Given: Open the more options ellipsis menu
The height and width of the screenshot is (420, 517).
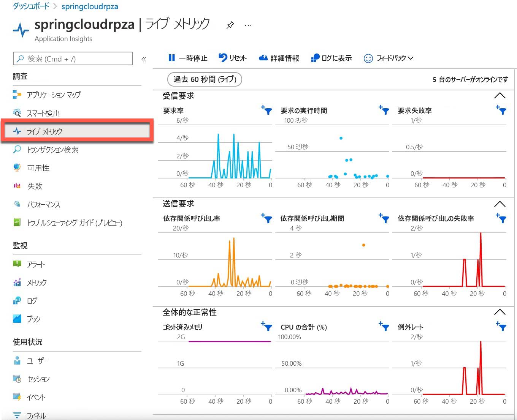Looking at the screenshot, I should [x=248, y=25].
